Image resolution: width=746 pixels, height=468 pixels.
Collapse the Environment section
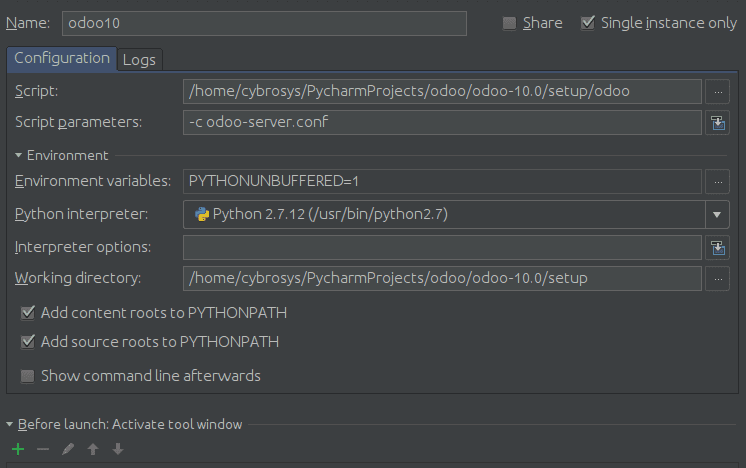18,156
